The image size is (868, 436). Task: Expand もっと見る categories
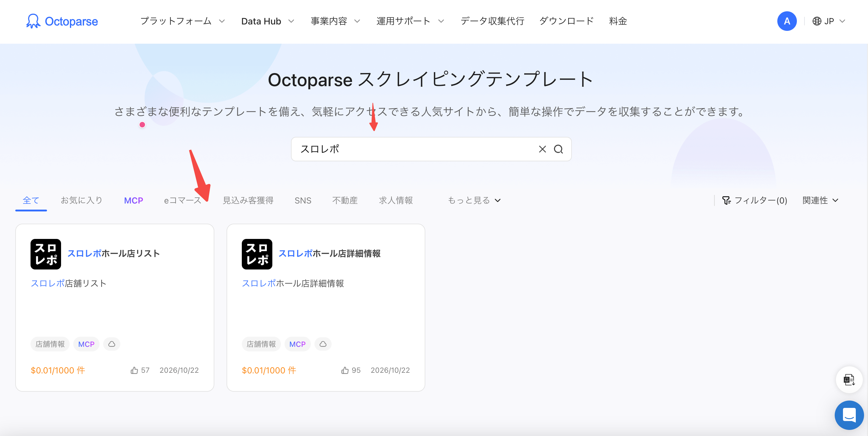(x=474, y=200)
